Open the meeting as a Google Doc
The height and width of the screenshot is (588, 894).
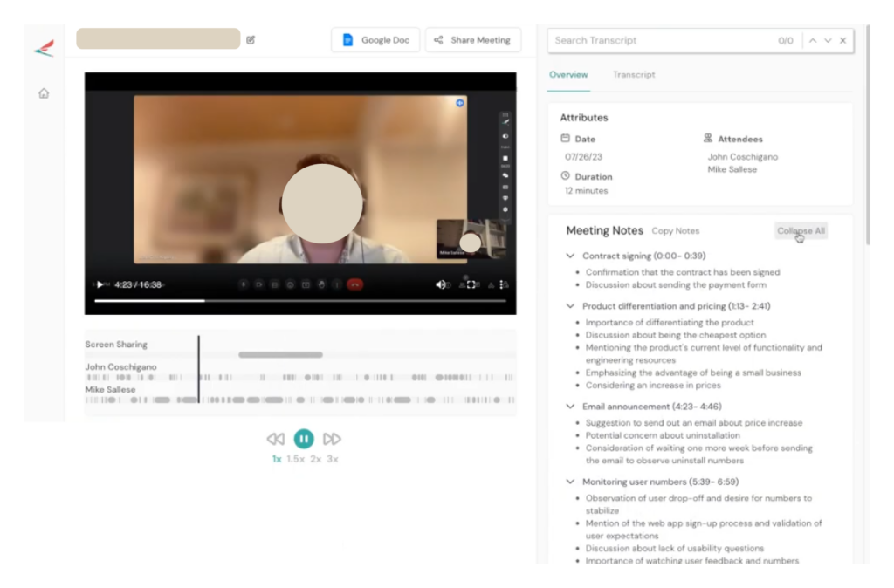coord(375,39)
